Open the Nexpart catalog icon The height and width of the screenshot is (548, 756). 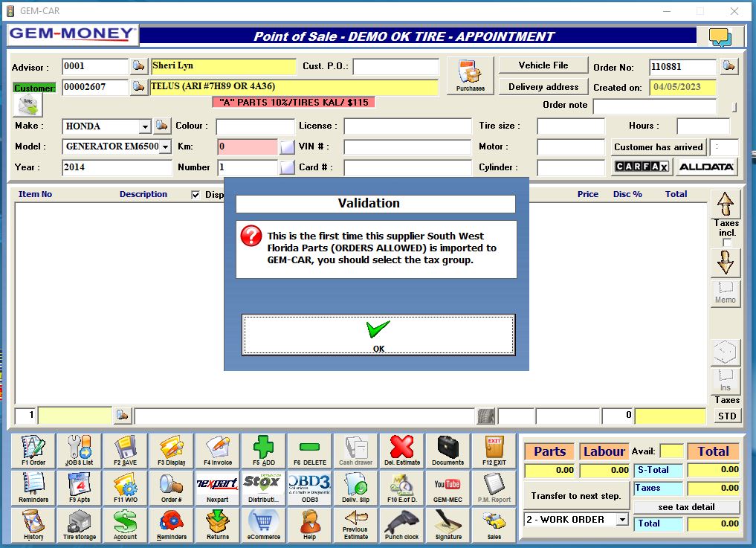218,489
